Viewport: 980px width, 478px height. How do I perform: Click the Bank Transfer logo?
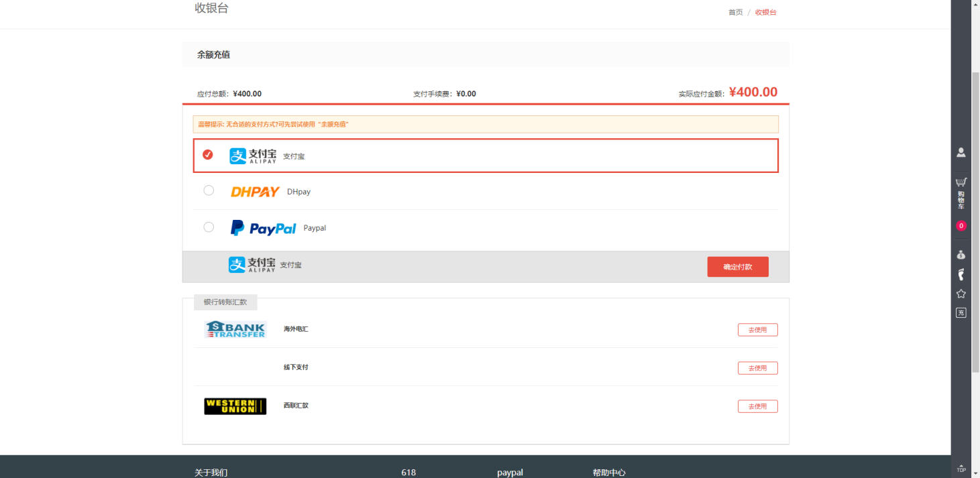[235, 329]
